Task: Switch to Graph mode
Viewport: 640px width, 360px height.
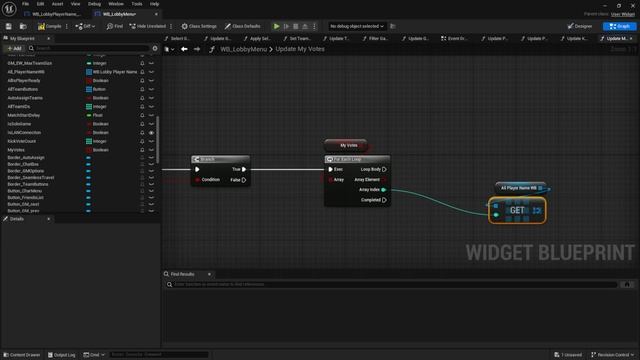Action: (x=620, y=26)
